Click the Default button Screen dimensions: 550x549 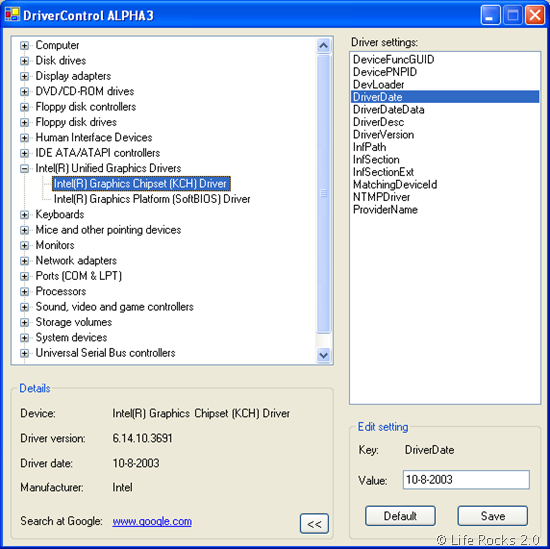(400, 516)
